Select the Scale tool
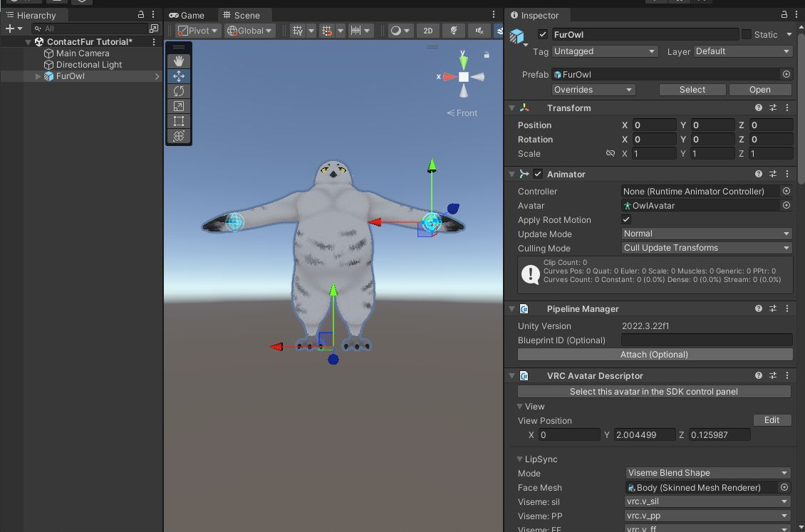Viewport: 805px width, 532px height. (179, 106)
